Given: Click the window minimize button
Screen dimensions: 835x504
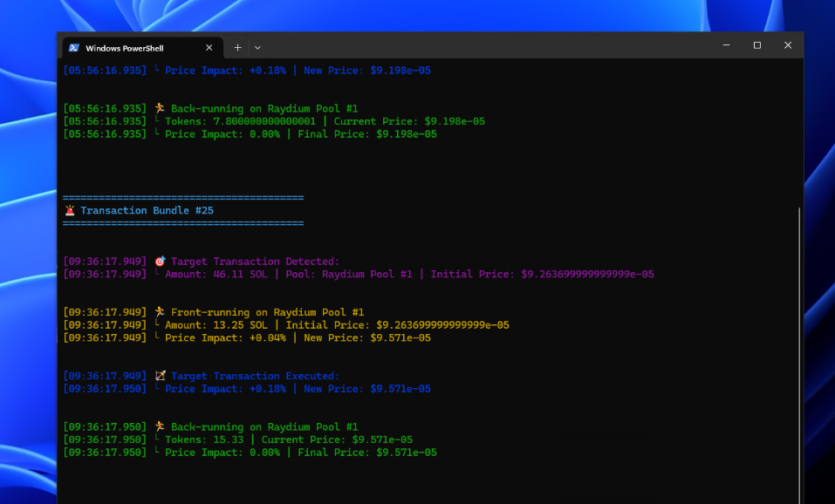Looking at the screenshot, I should coord(725,44).
